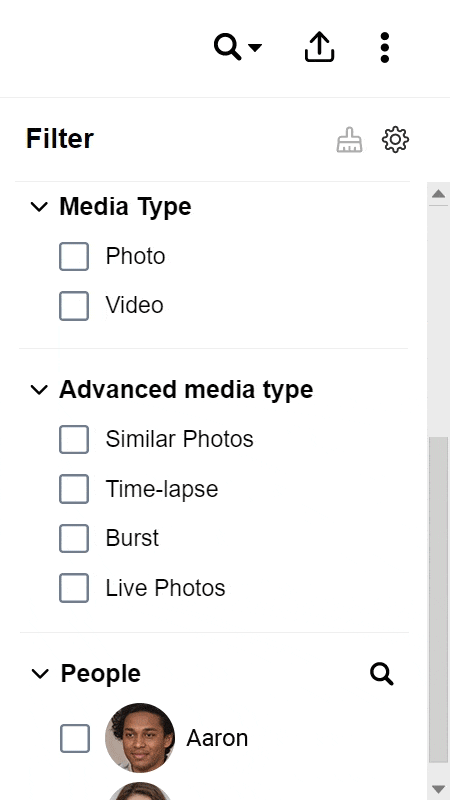
Task: Click Aaron's face thumbnail
Action: click(x=140, y=738)
